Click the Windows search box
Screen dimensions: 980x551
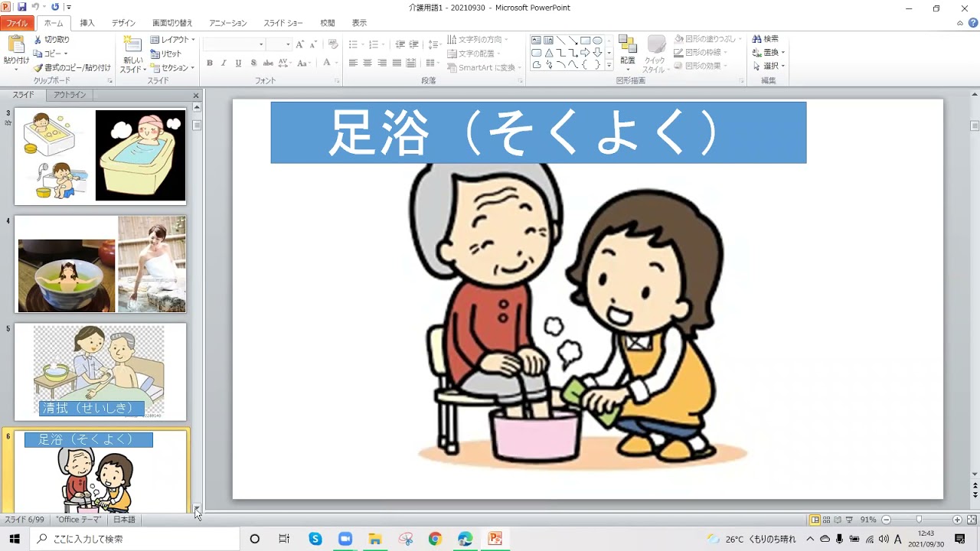click(x=134, y=539)
